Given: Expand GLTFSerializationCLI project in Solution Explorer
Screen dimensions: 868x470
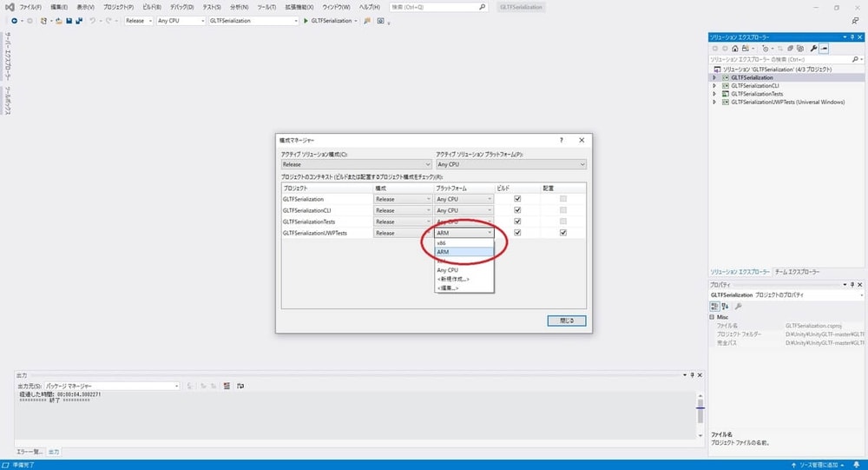Looking at the screenshot, I should point(714,86).
